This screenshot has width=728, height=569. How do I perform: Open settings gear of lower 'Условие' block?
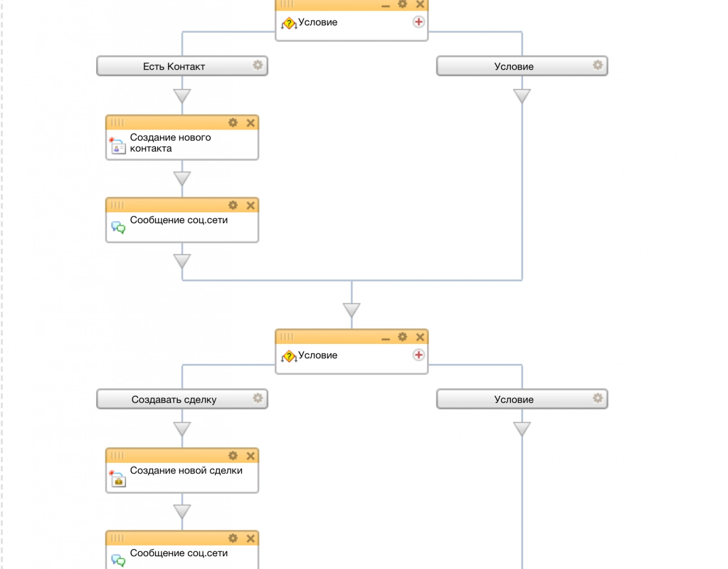click(403, 337)
